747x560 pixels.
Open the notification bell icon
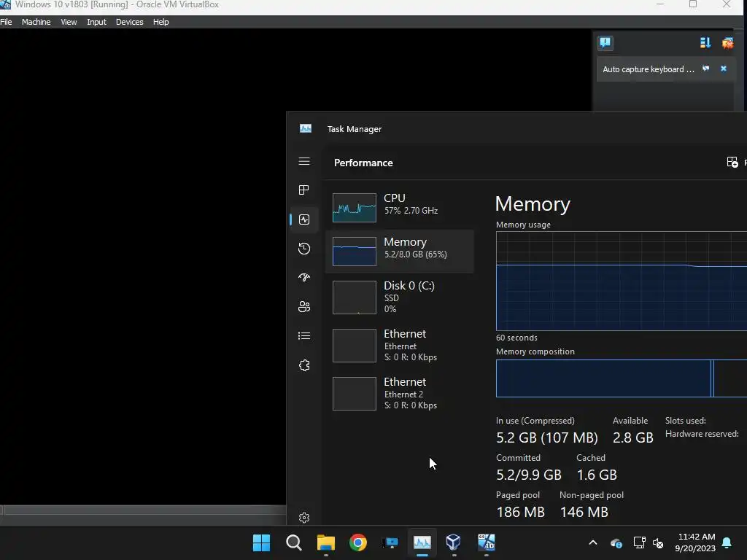(x=727, y=542)
